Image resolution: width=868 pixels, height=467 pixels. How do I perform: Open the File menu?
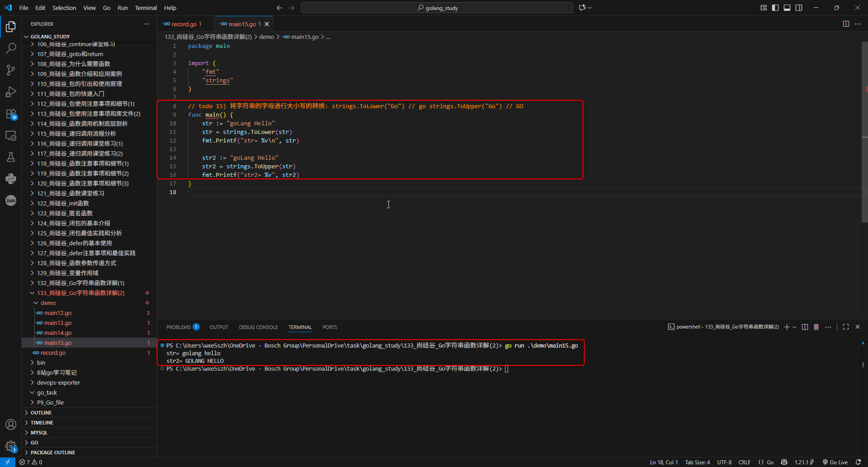click(24, 8)
